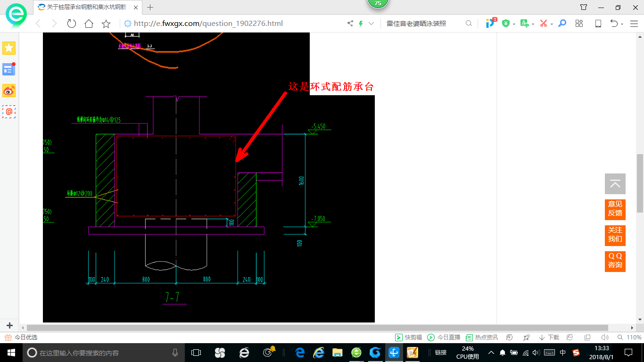Open File Explorer from taskbar
The image size is (644, 362).
(x=338, y=353)
